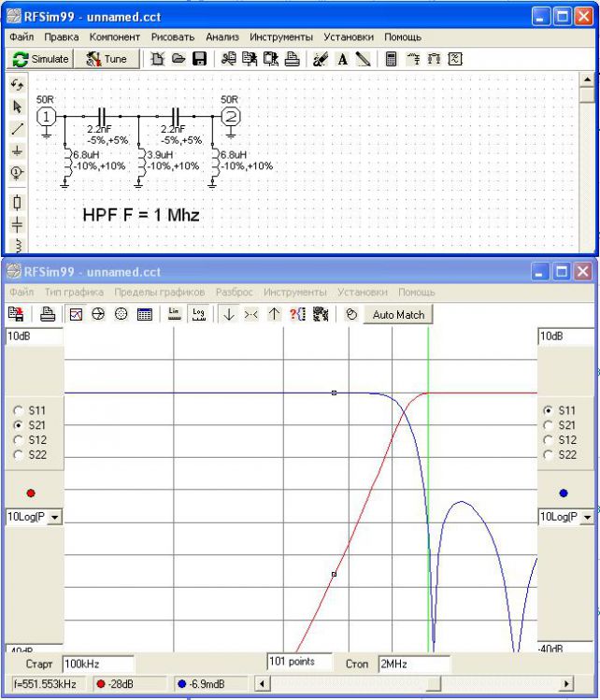Open the Анализ menu
The image size is (600, 700).
[x=222, y=37]
